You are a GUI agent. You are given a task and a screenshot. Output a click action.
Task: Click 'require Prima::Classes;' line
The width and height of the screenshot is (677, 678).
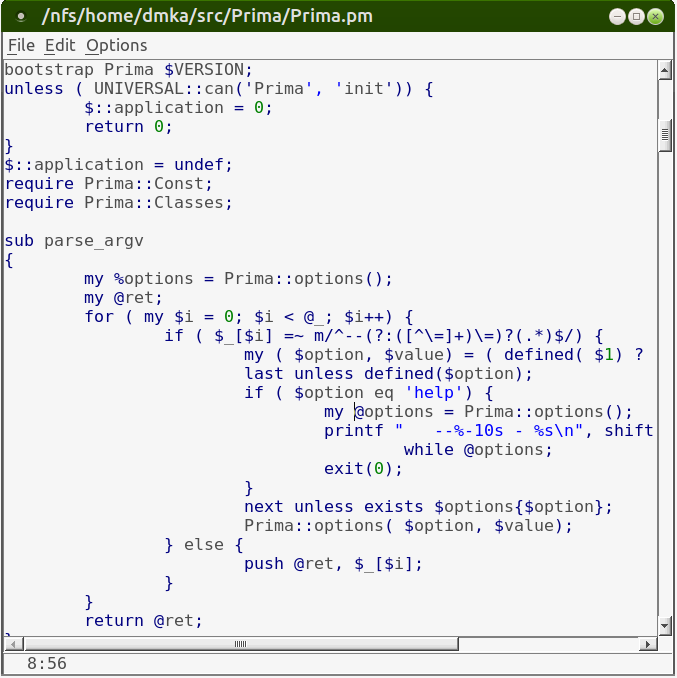coord(118,203)
